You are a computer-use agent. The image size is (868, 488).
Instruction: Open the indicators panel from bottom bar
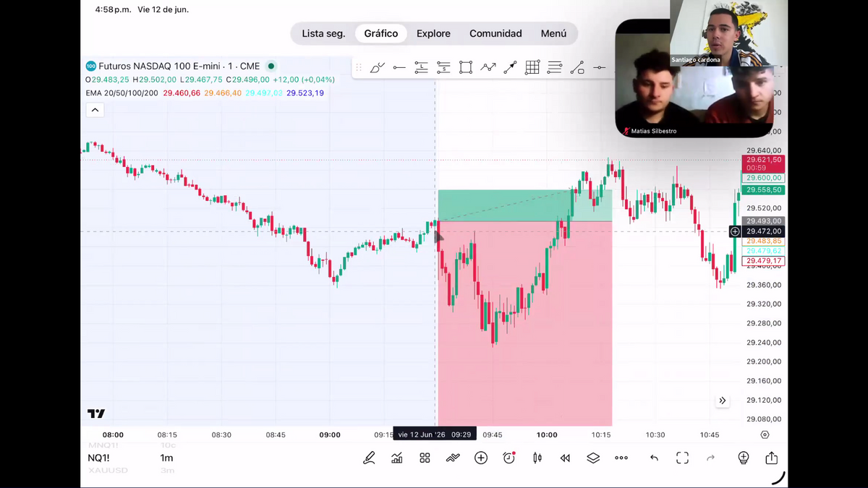coord(397,458)
